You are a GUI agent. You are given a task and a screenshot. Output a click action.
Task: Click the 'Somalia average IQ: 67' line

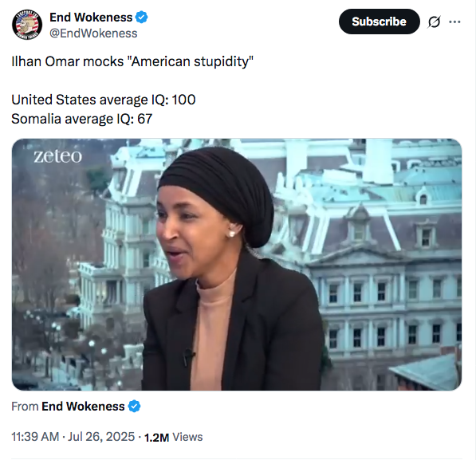tap(82, 119)
